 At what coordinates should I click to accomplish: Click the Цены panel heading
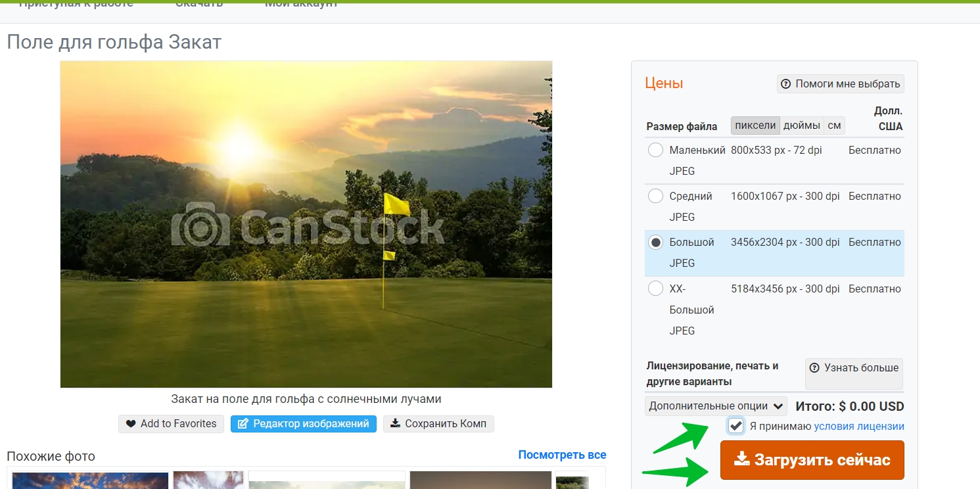click(664, 83)
